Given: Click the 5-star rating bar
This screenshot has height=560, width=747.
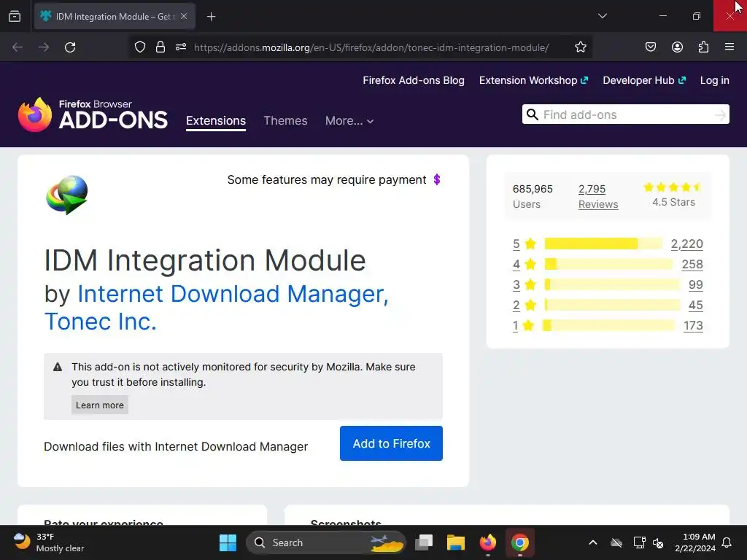Looking at the screenshot, I should click(x=603, y=244).
